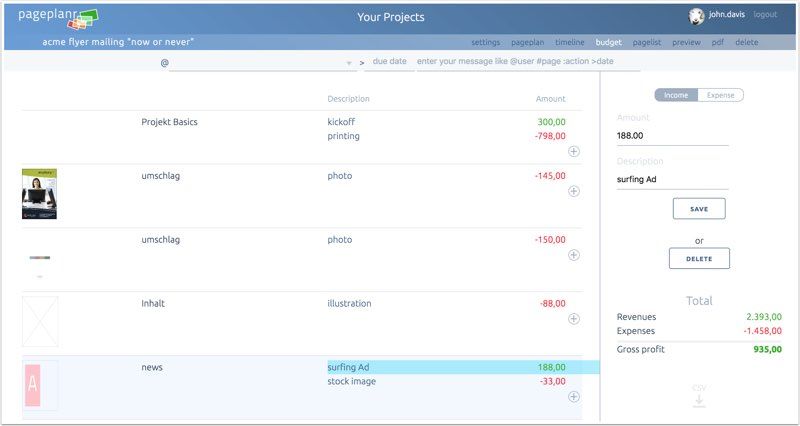Switch entry type to Expense
The image size is (800, 426).
(x=720, y=95)
